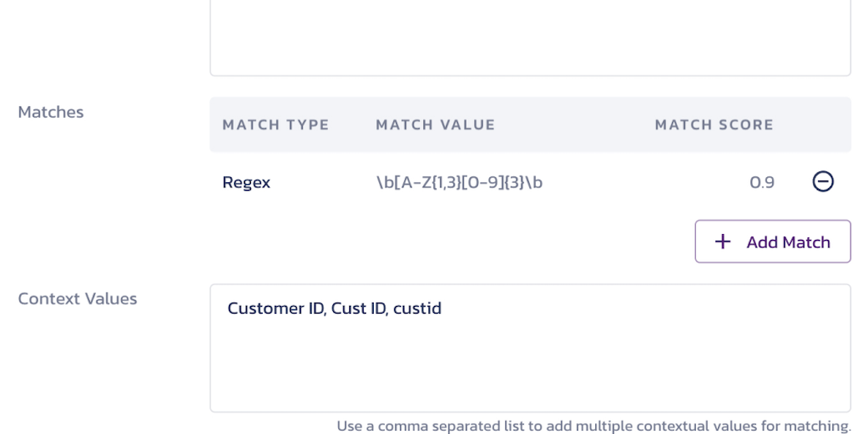This screenshot has height=434, width=868.
Task: Click the empty text box above Matches
Action: point(530,38)
